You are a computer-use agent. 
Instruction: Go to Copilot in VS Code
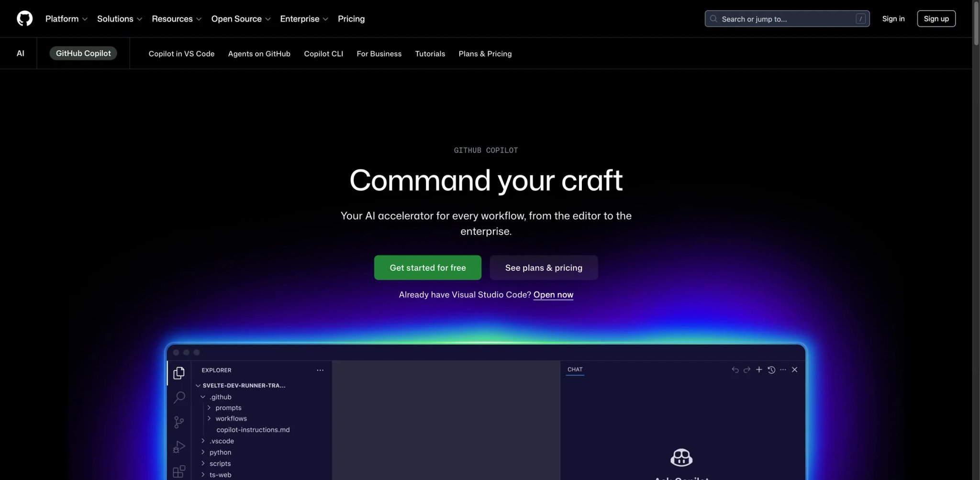pos(182,54)
